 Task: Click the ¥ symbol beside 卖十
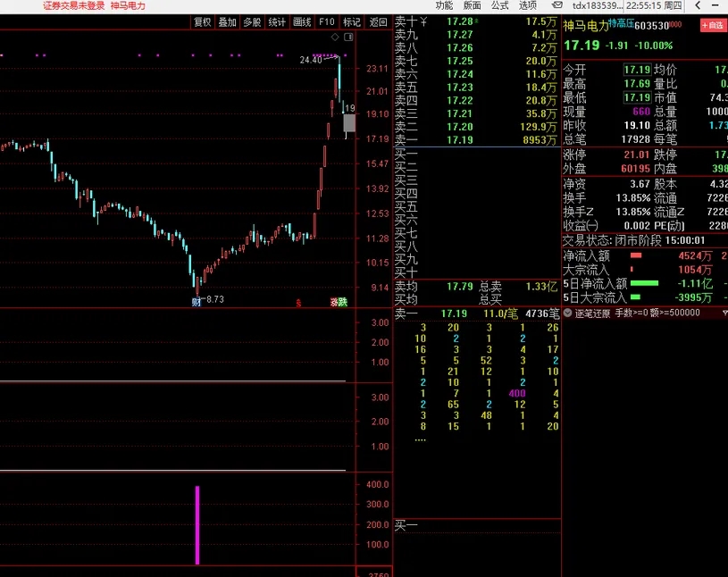click(423, 21)
